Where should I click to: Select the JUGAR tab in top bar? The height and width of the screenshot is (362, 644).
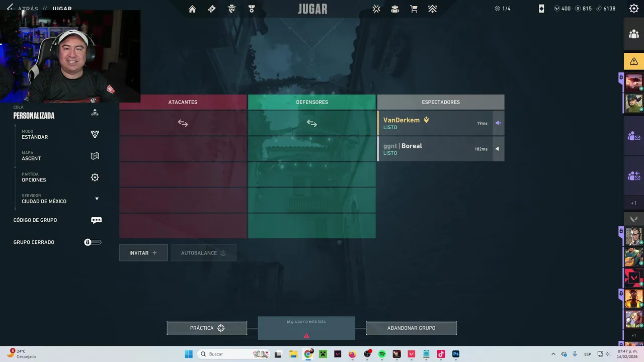click(x=312, y=9)
